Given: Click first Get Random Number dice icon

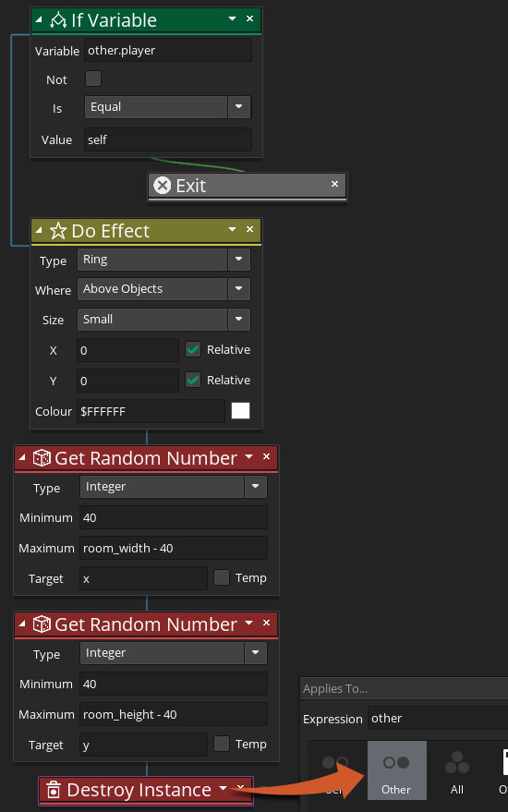Looking at the screenshot, I should 42,458.
